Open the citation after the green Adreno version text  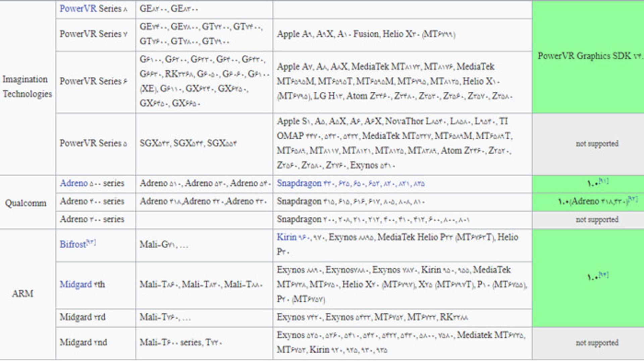click(x=633, y=199)
